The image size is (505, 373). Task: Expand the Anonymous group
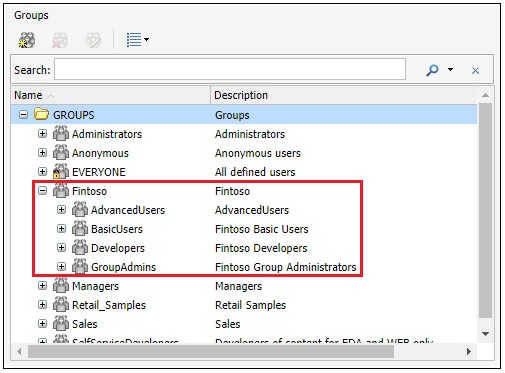(x=42, y=153)
